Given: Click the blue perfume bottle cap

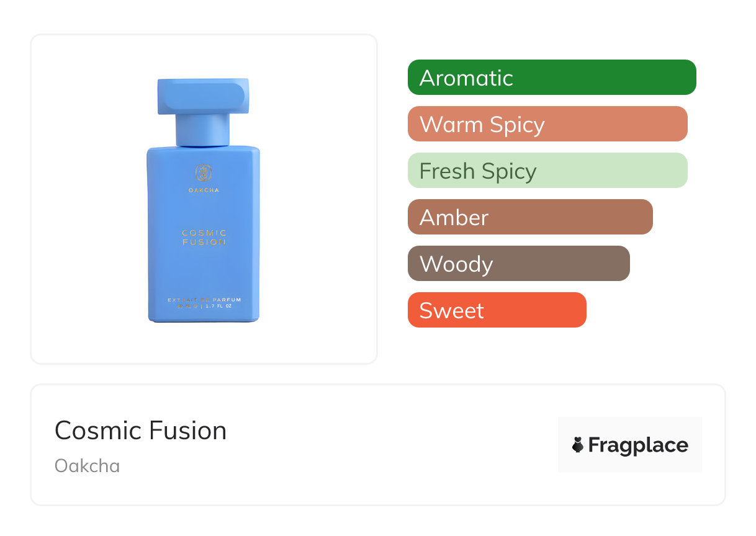Looking at the screenshot, I should [203, 96].
